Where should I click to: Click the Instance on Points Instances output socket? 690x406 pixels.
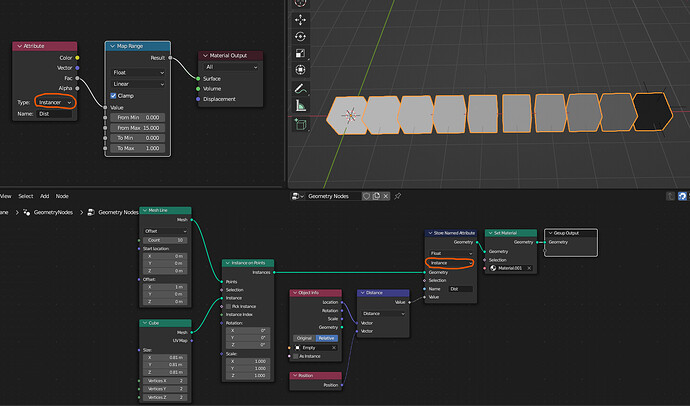274,272
